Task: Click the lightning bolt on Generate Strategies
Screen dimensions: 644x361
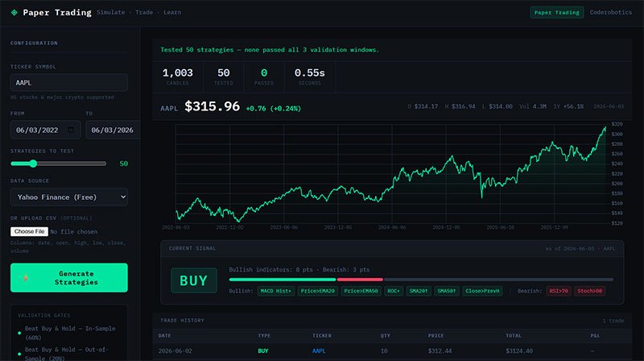Action: [x=26, y=278]
